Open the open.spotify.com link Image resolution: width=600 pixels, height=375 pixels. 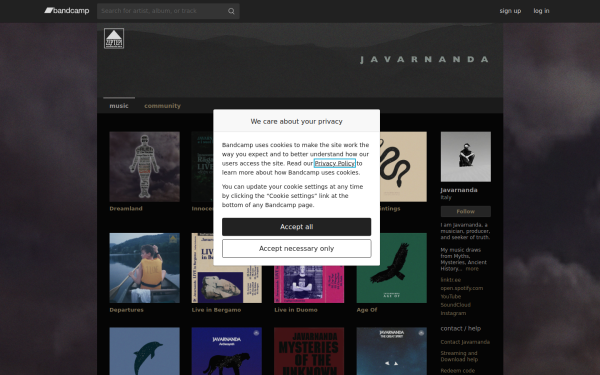(462, 288)
